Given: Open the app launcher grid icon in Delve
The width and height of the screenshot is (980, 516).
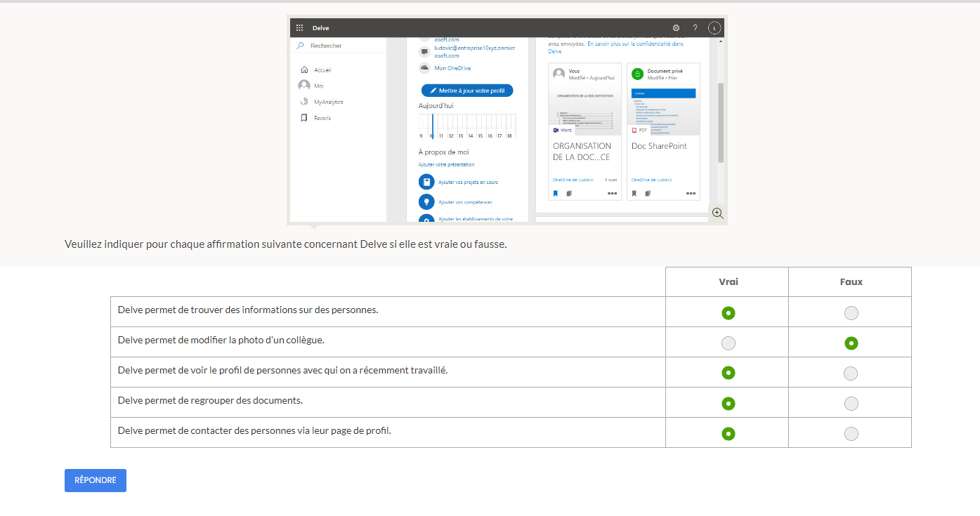Looking at the screenshot, I should (x=299, y=28).
